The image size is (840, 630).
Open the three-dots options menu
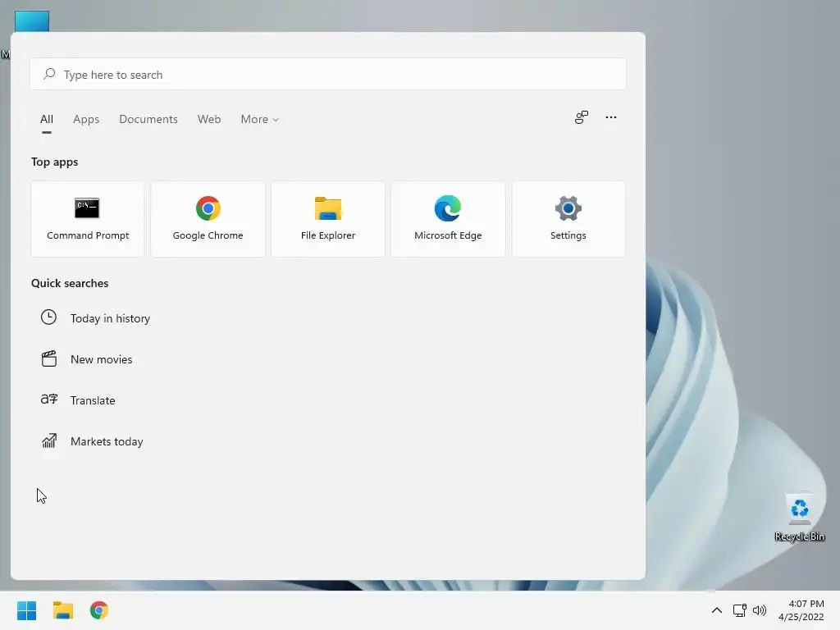610,117
